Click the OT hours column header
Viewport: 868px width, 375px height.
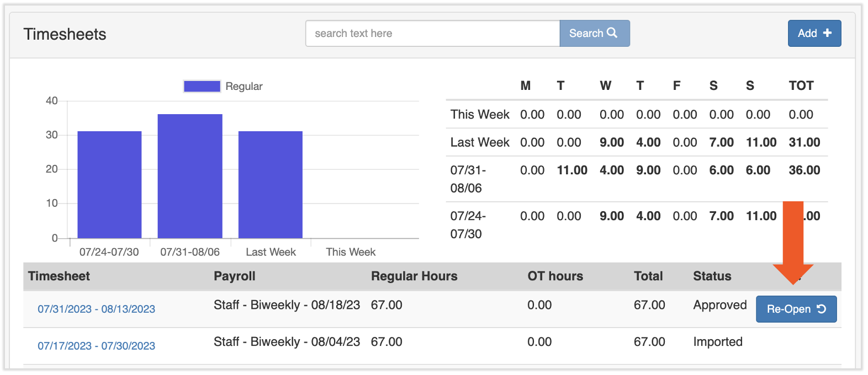point(555,276)
